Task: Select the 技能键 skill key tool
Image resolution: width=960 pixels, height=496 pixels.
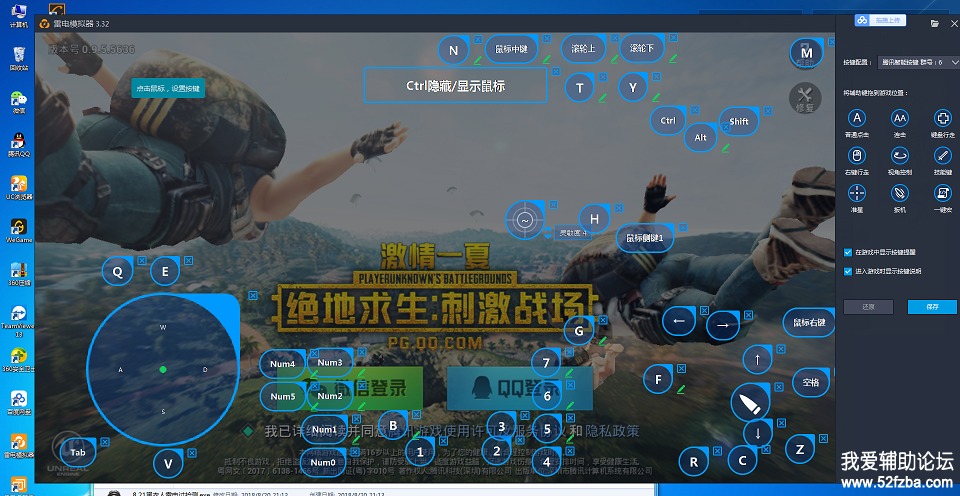Action: coord(942,156)
